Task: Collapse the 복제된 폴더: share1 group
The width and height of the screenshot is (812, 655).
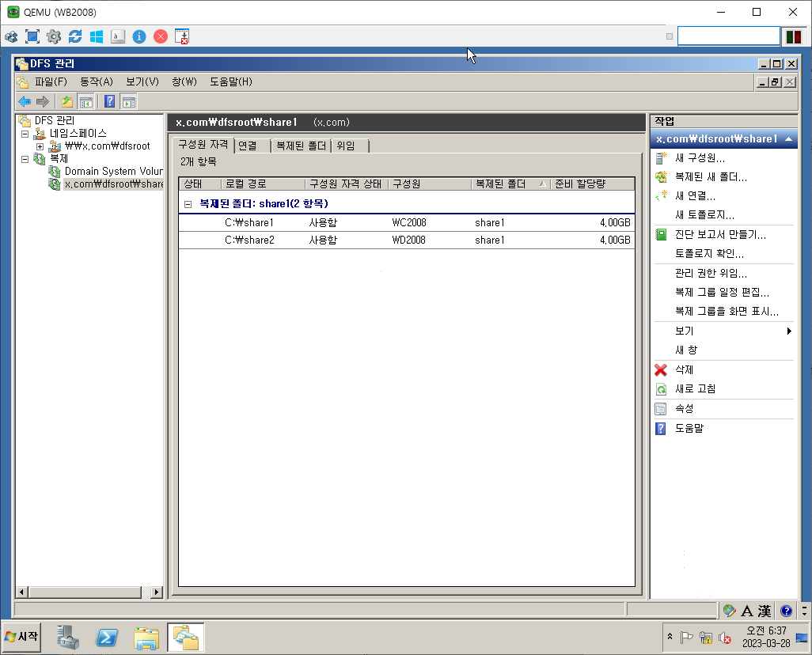Action: tap(188, 205)
